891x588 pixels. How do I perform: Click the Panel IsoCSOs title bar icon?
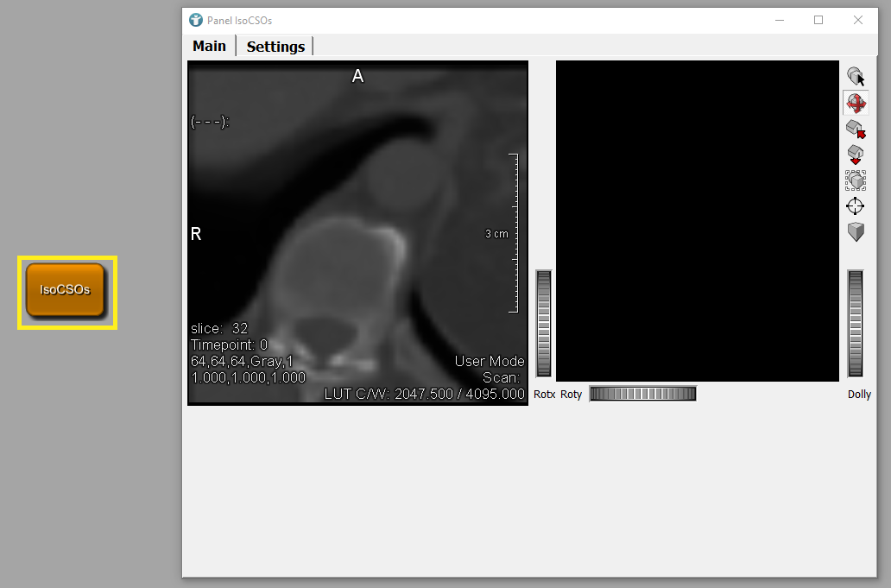coord(196,20)
